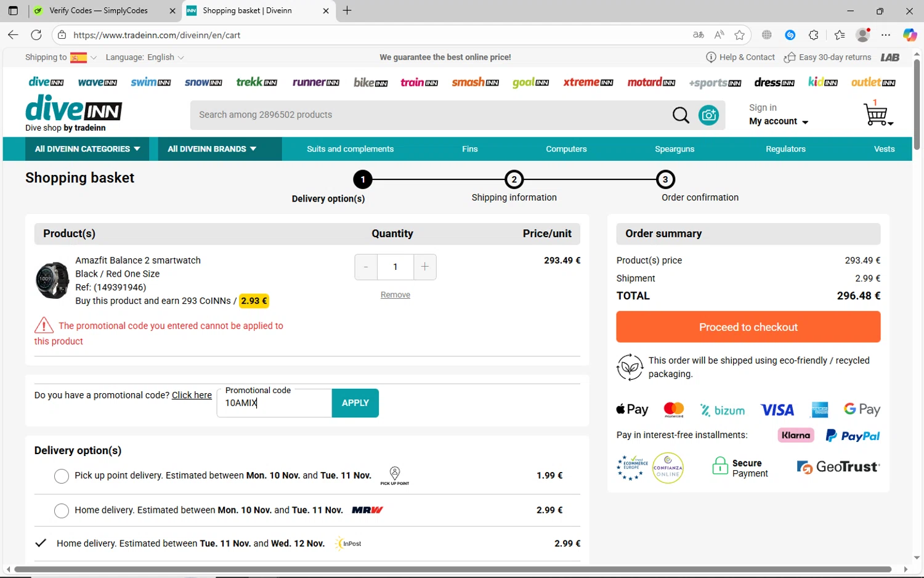
Task: Click the +sportsinn store logo
Action: (x=715, y=83)
